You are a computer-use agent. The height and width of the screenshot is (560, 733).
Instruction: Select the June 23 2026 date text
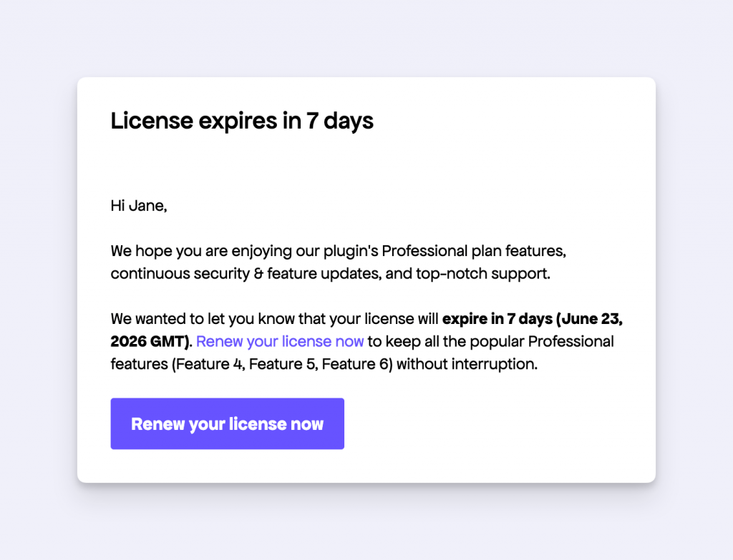tap(587, 318)
